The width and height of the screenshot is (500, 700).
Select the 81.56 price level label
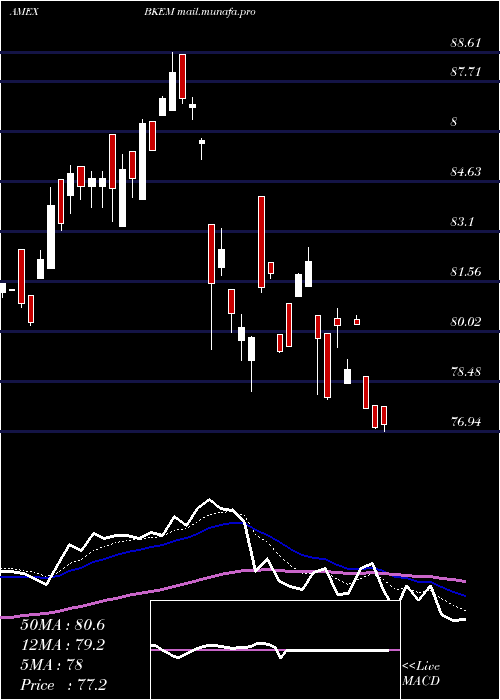466,271
